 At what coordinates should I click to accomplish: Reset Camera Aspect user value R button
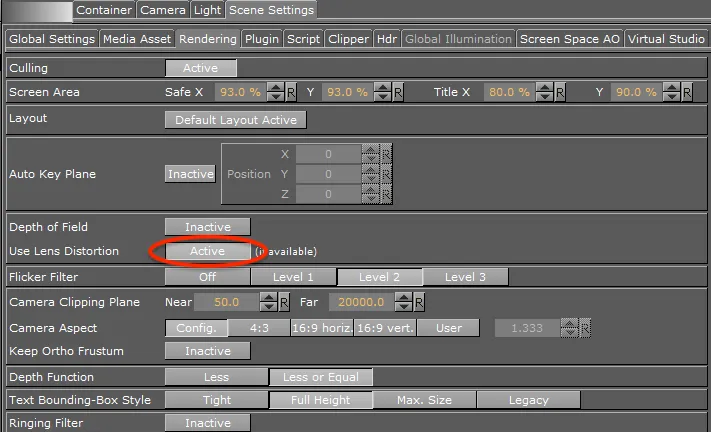click(x=585, y=328)
